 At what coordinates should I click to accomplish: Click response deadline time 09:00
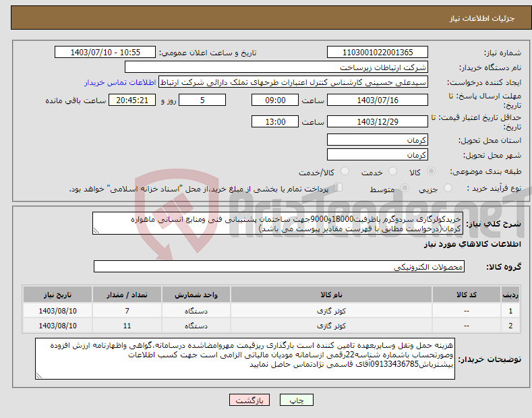tap(275, 100)
